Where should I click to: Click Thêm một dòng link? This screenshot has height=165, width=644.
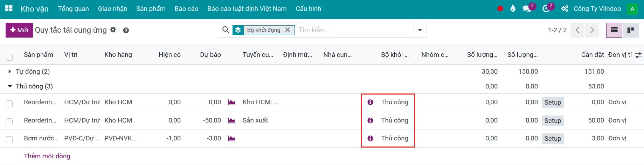click(x=47, y=156)
